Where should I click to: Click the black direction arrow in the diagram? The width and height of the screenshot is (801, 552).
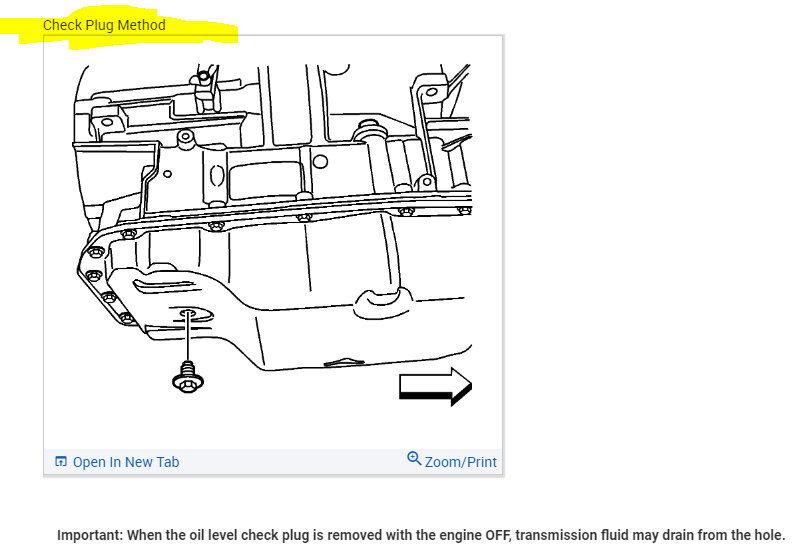point(435,386)
